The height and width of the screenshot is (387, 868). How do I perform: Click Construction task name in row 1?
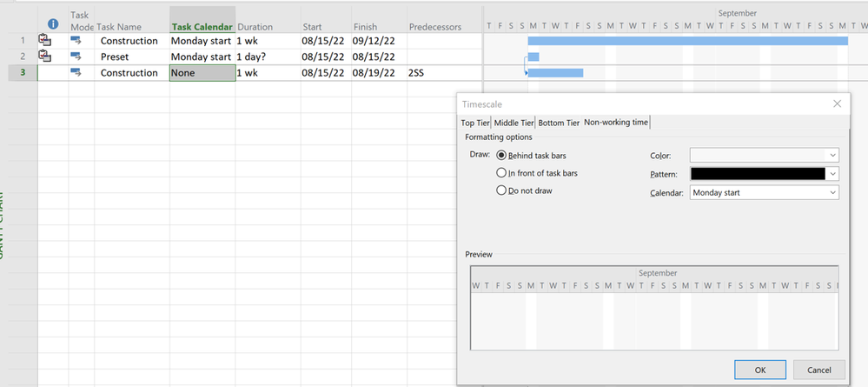point(132,41)
